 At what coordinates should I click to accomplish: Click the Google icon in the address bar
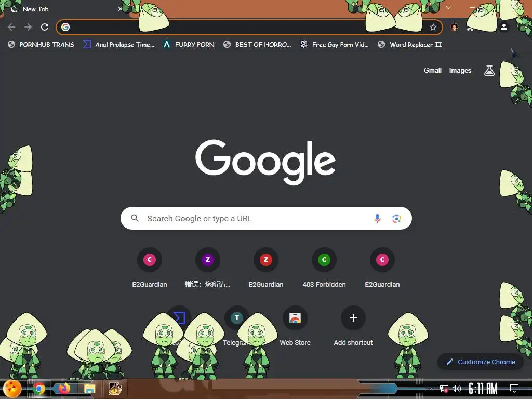[65, 27]
